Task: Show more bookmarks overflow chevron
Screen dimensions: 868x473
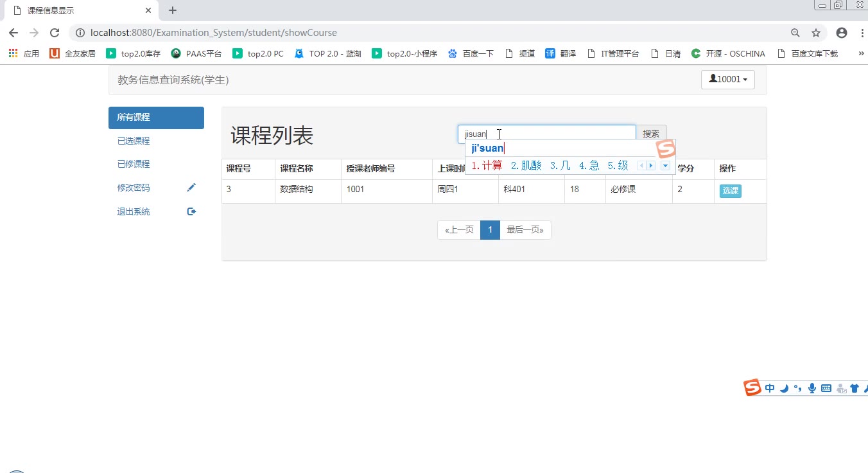Action: coord(861,53)
